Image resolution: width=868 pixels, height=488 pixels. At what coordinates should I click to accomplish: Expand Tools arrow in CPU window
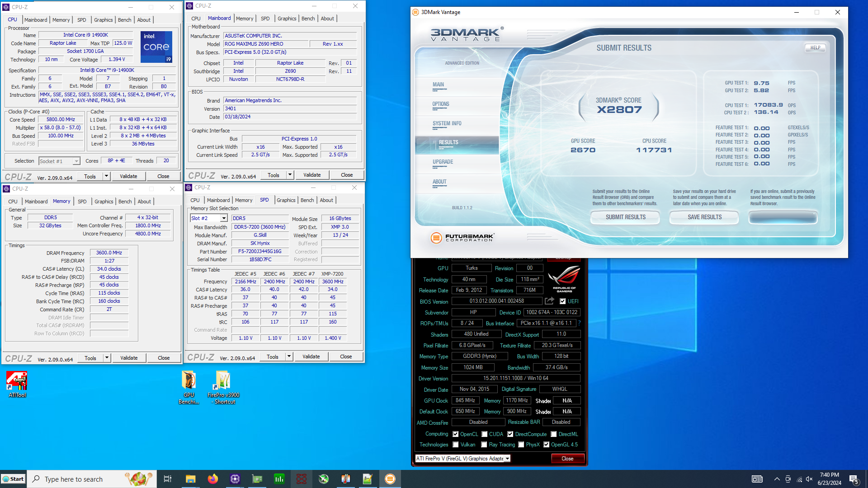tap(107, 176)
